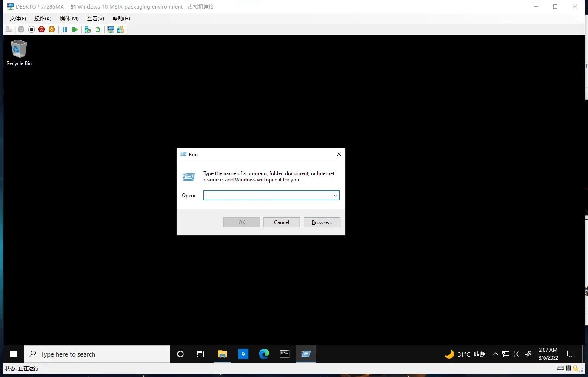Viewport: 588px width, 377px height.
Task: Expand the Open combo box dropdown arrow
Action: (335, 196)
